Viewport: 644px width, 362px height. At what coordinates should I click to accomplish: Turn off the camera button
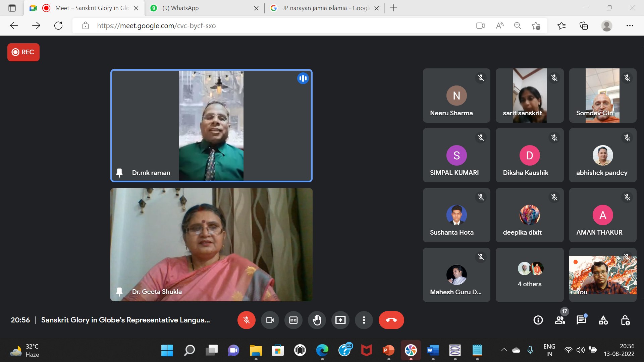(x=270, y=320)
